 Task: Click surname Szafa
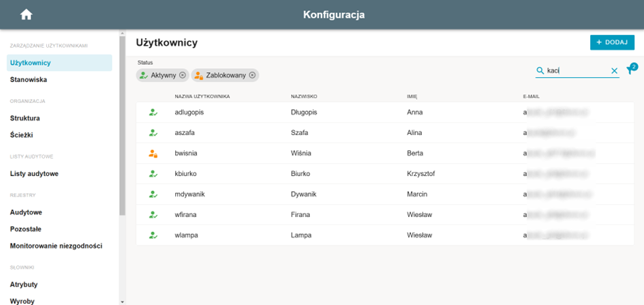pyautogui.click(x=299, y=133)
